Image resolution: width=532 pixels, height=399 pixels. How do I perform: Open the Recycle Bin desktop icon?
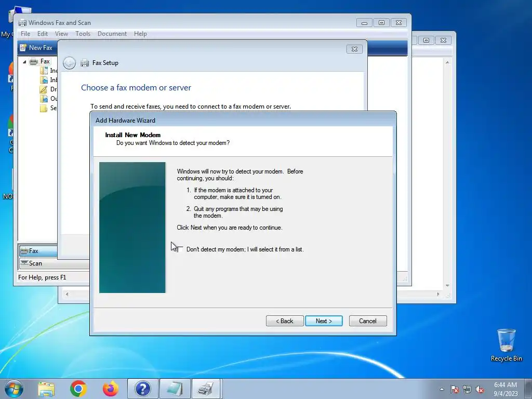coord(506,345)
